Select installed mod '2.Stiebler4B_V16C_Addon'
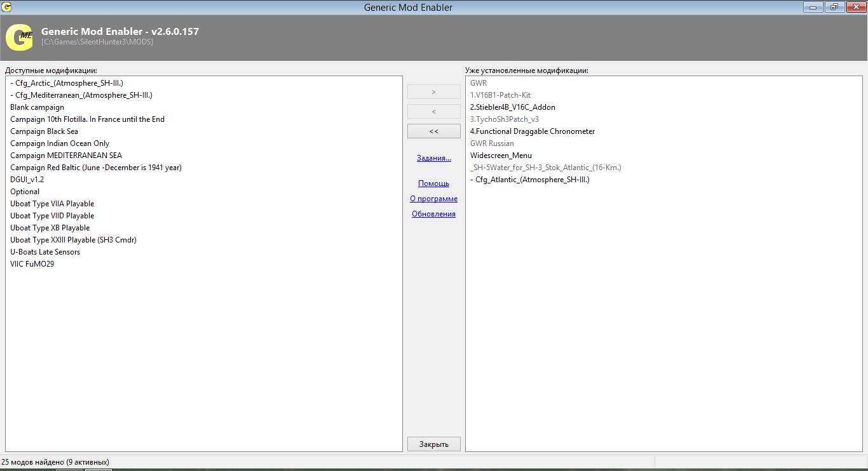 [513, 107]
